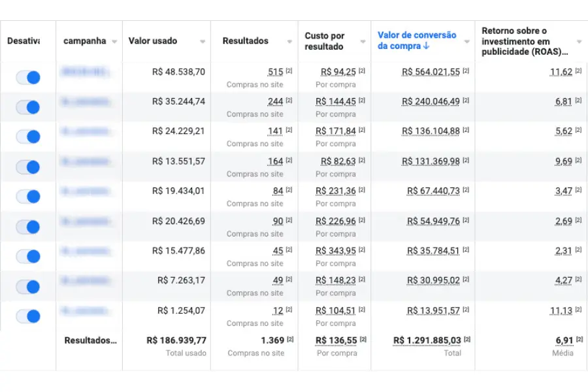588x392 pixels.
Task: Click footnote [2] beside total 1.369 results
Action: point(289,339)
